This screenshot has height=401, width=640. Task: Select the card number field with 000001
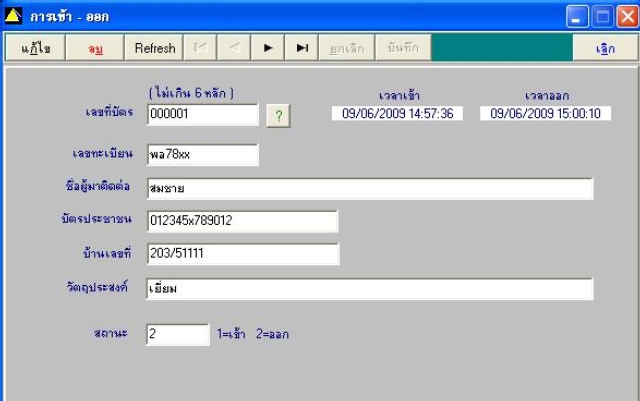203,114
